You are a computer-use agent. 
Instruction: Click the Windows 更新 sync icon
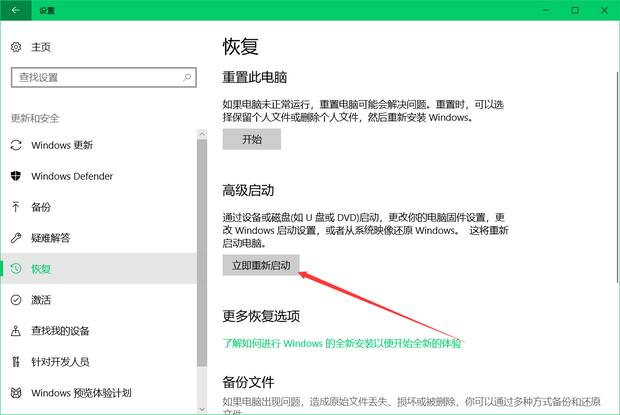(x=16, y=145)
